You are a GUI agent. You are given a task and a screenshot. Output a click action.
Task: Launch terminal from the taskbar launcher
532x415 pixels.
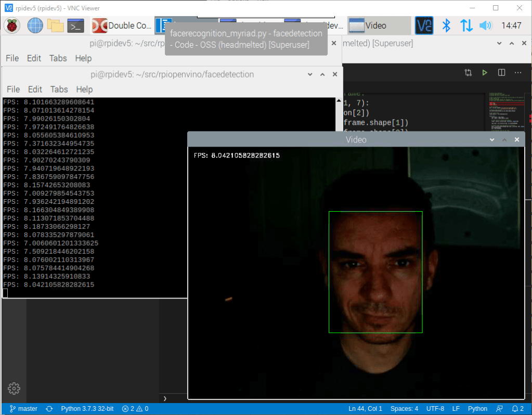click(x=76, y=25)
